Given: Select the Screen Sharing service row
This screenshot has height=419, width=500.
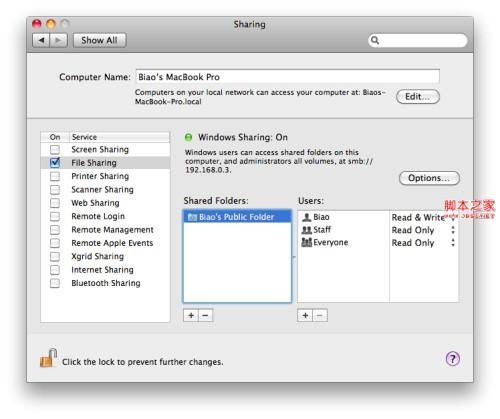Looking at the screenshot, I should click(105, 149).
